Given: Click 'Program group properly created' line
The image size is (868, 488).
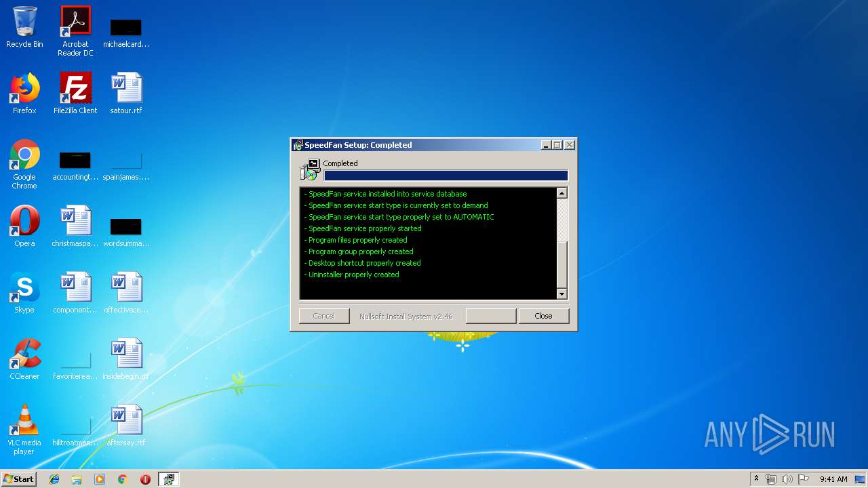Looking at the screenshot, I should tap(358, 251).
